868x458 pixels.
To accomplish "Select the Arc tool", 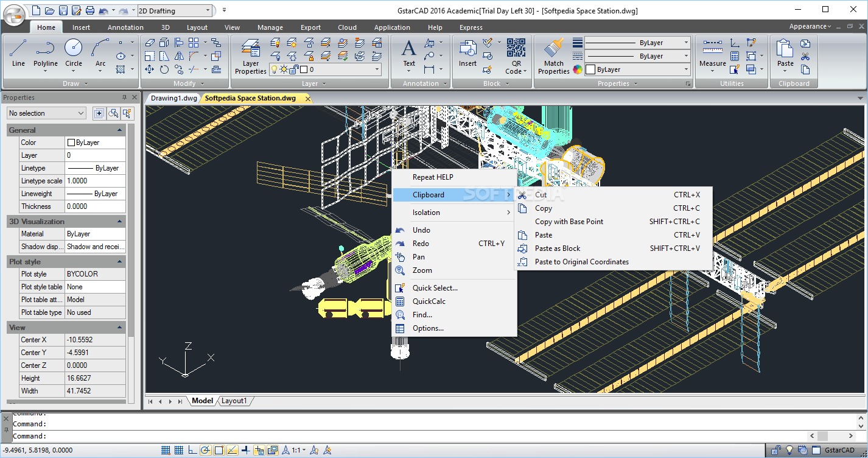I will (x=100, y=54).
